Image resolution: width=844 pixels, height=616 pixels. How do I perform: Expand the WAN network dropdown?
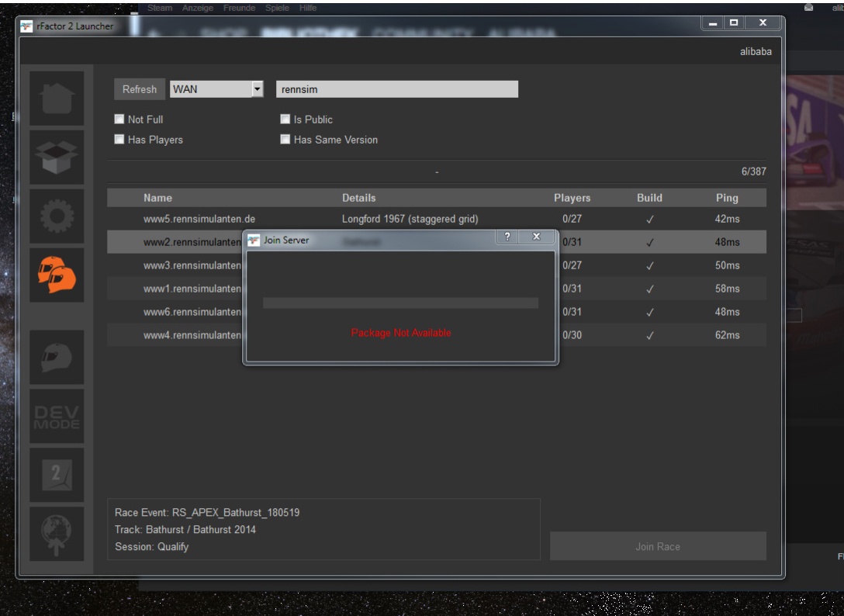[258, 89]
